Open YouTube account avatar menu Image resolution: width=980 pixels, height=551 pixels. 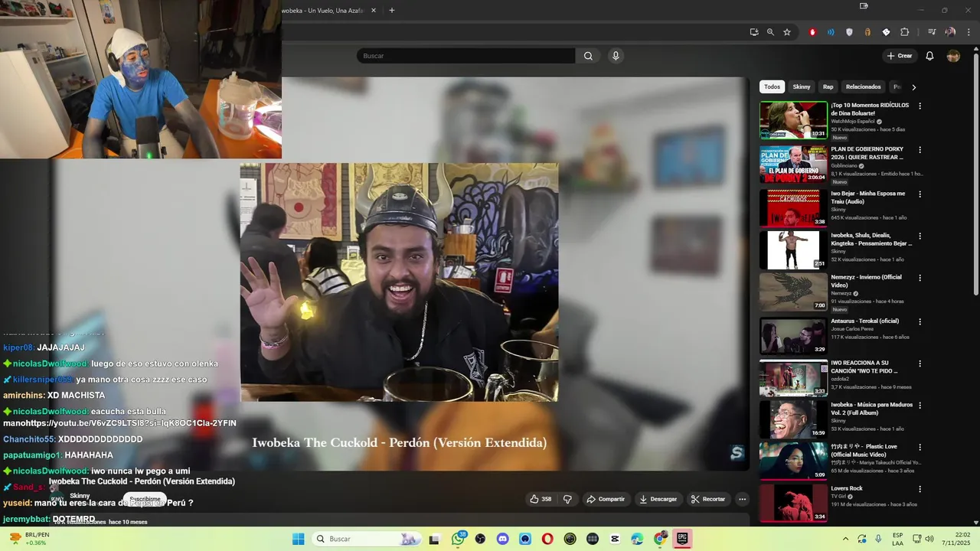click(953, 56)
